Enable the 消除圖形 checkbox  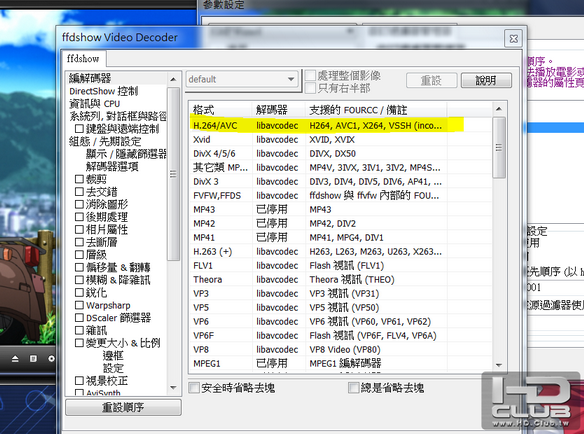(x=79, y=204)
